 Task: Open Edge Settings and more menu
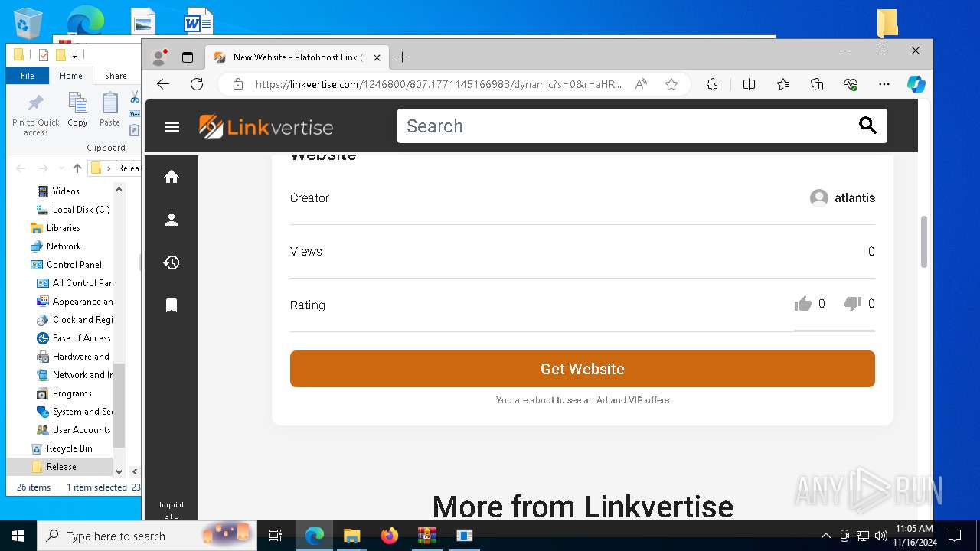884,84
